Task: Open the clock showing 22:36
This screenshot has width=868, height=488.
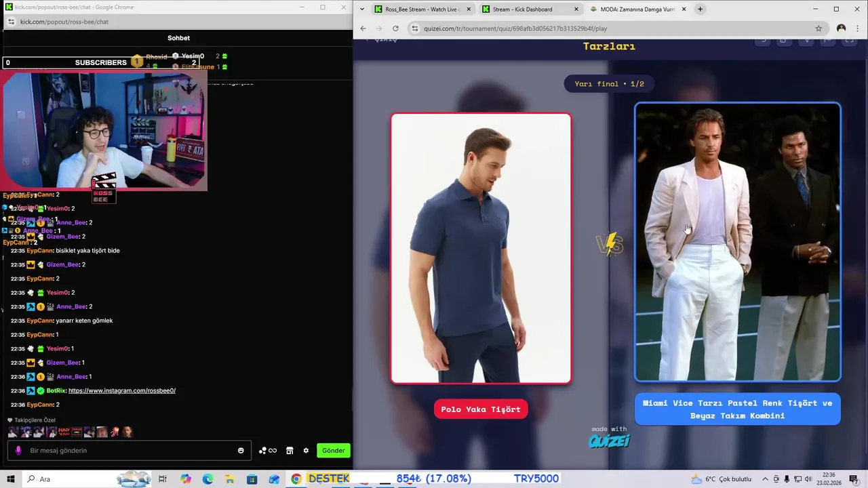Action: pos(828,479)
